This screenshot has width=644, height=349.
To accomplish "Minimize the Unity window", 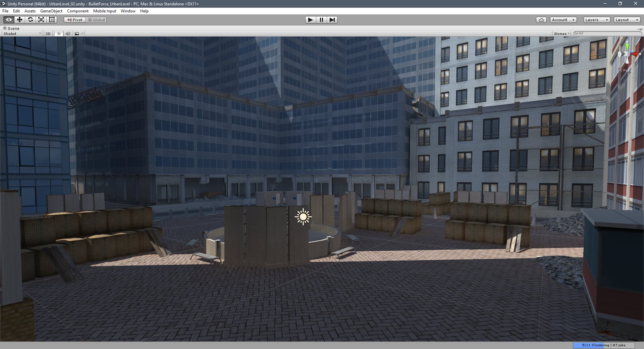I will tap(605, 4).
